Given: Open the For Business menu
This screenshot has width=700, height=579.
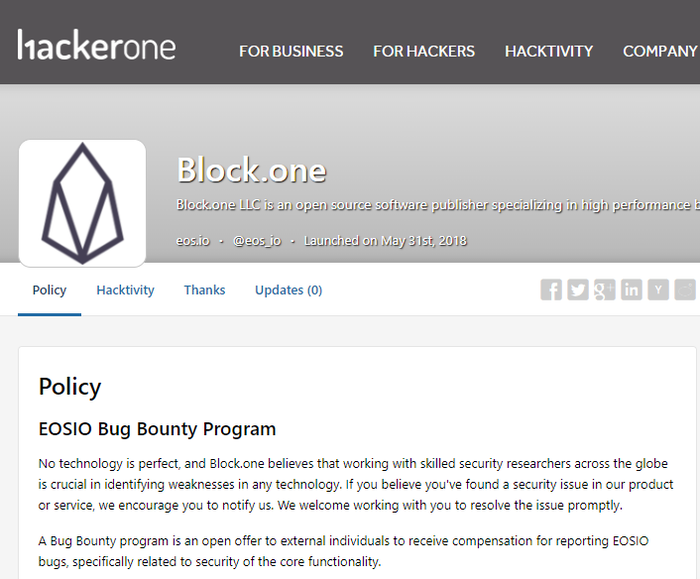Looking at the screenshot, I should pyautogui.click(x=291, y=51).
